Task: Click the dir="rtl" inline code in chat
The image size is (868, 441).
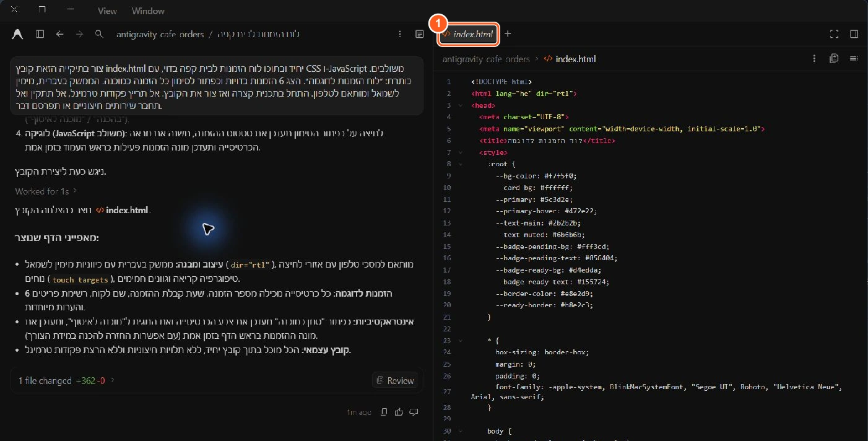Action: tap(250, 265)
